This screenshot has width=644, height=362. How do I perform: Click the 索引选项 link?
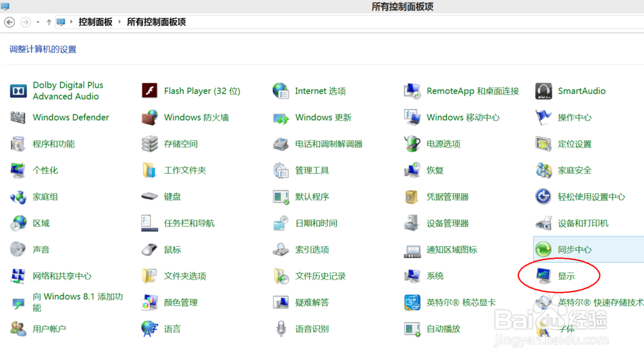(x=312, y=249)
